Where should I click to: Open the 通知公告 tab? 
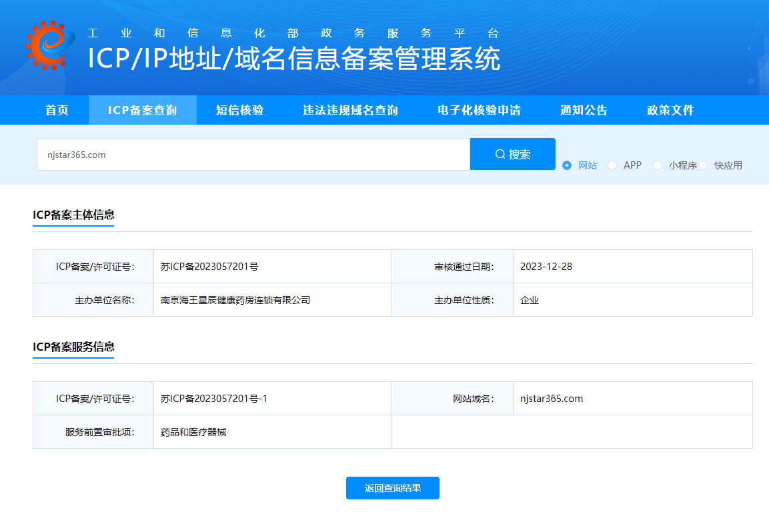(584, 110)
